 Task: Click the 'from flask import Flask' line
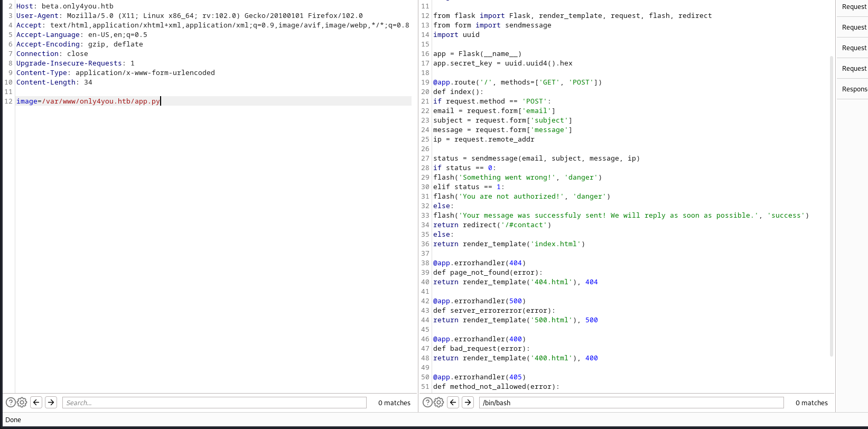pos(573,16)
